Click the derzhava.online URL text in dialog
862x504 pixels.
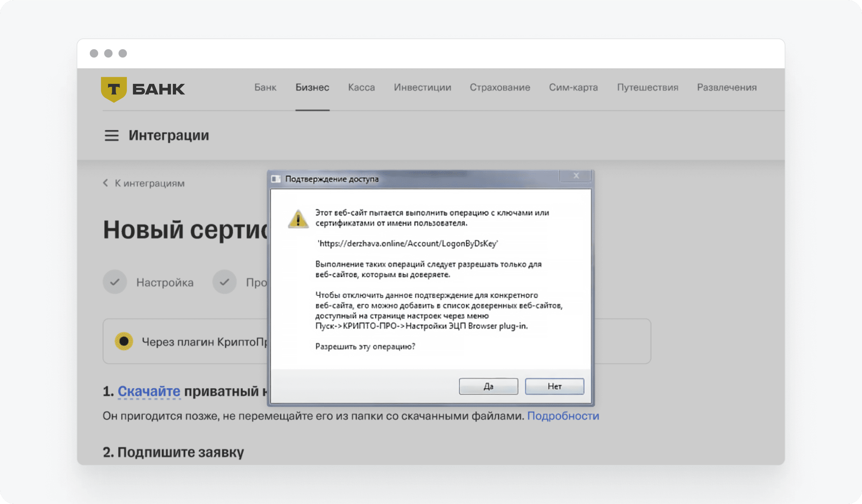click(x=408, y=243)
